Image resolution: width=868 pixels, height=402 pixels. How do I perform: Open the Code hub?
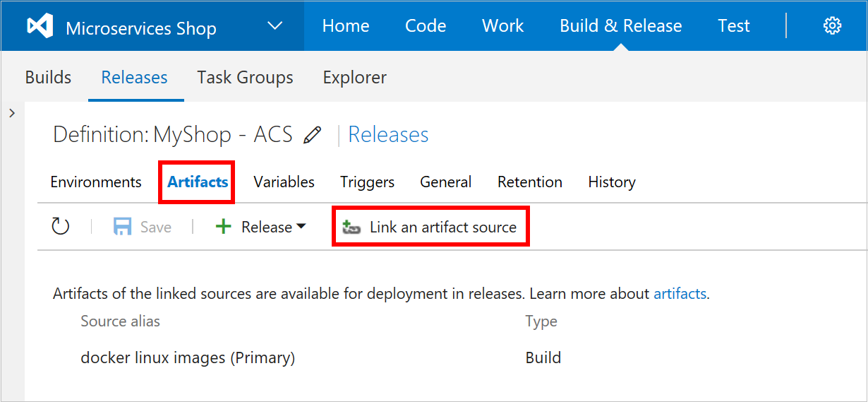(426, 26)
